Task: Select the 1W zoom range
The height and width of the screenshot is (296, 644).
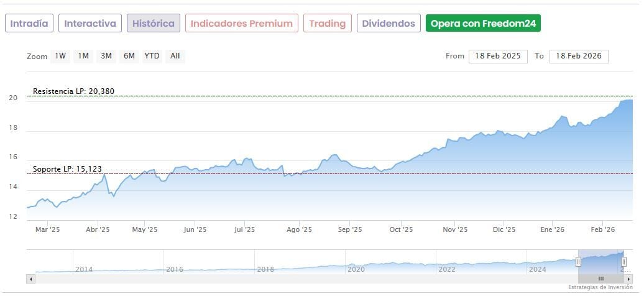Action: pos(60,56)
